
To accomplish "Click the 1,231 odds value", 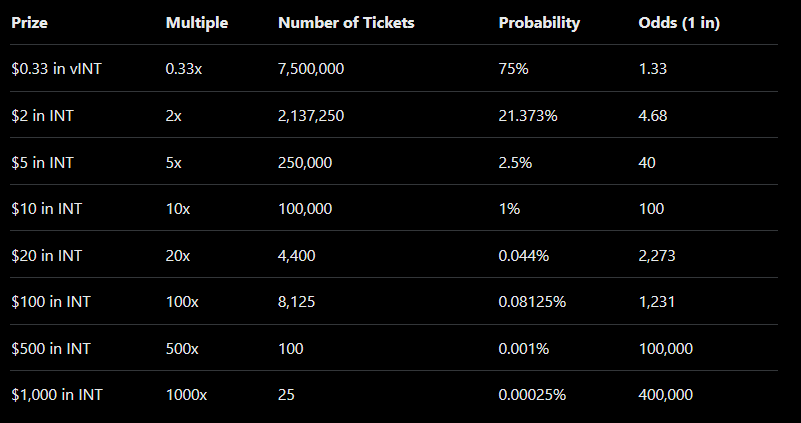I will click(656, 302).
